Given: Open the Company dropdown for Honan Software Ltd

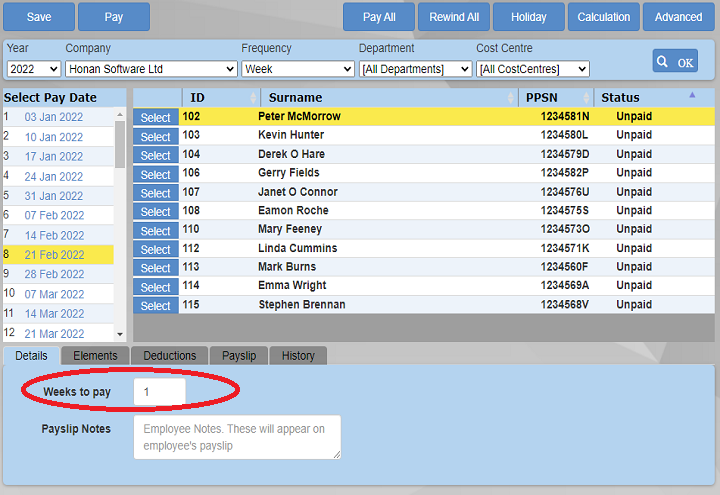Looking at the screenshot, I should 151,69.
